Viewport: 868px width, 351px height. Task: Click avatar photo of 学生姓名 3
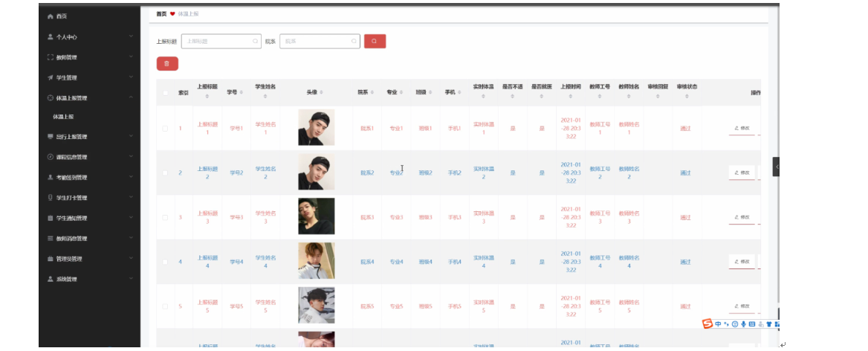point(316,216)
